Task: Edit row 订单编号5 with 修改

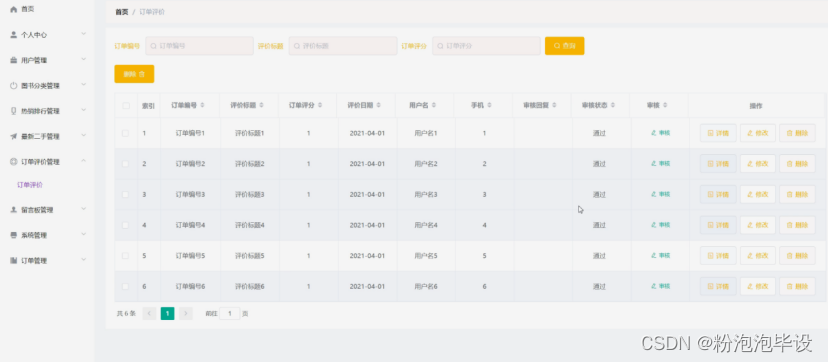Action: click(x=758, y=255)
